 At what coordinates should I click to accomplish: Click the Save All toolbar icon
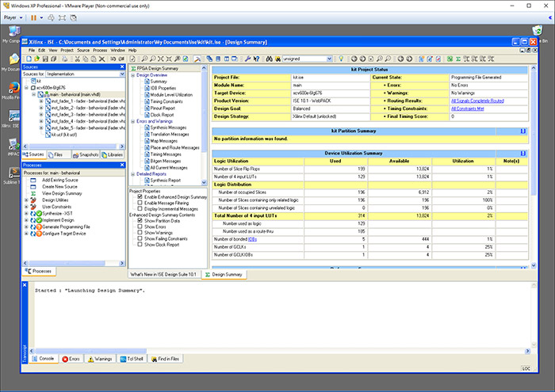tap(53, 59)
